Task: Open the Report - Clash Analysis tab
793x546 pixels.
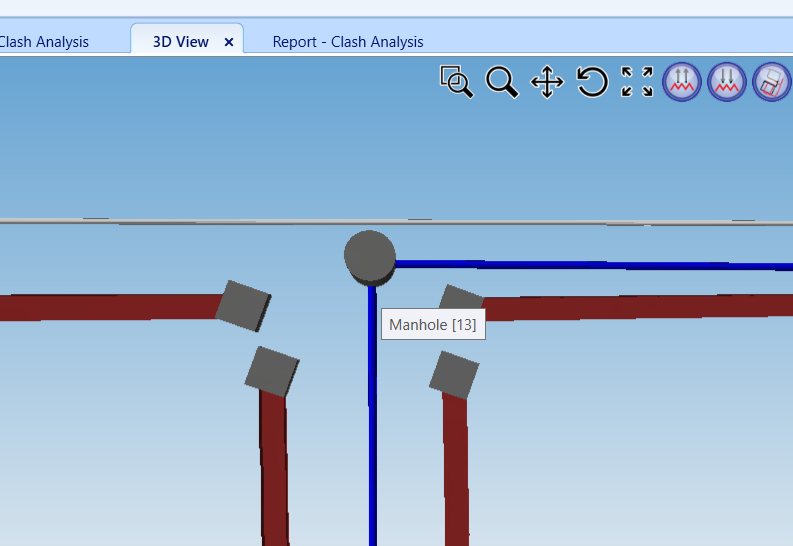Action: click(x=348, y=41)
